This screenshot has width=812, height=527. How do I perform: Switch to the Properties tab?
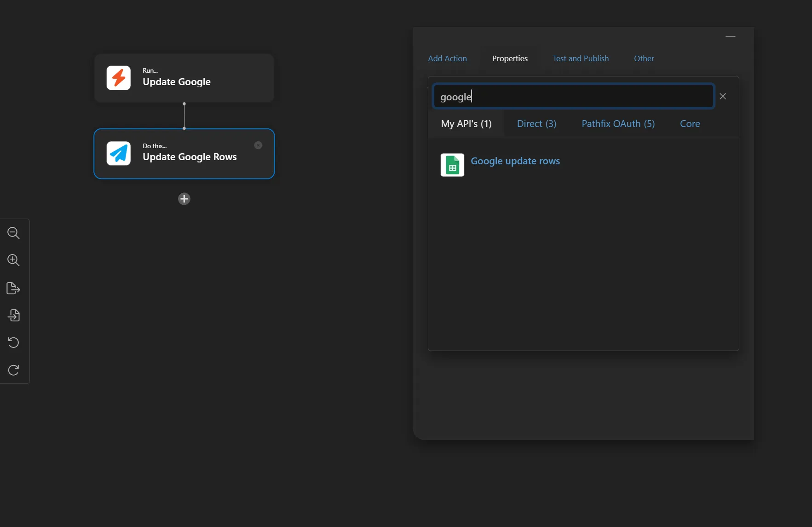[x=510, y=58]
